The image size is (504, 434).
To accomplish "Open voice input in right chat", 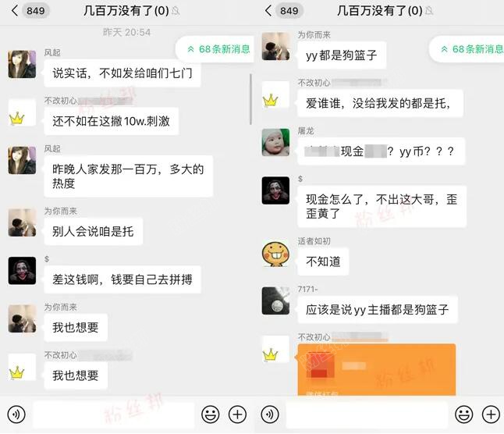I will click(x=270, y=414).
